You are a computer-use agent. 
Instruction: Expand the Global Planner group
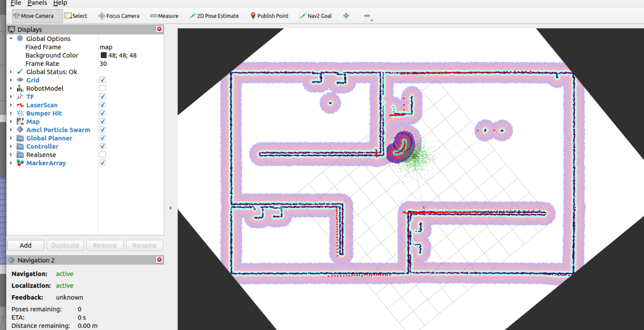tap(11, 138)
